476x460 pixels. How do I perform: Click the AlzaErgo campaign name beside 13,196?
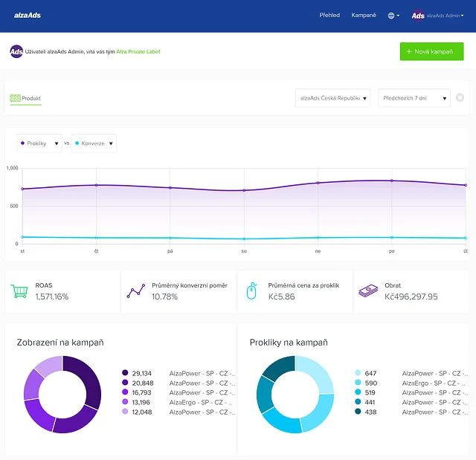click(x=201, y=402)
